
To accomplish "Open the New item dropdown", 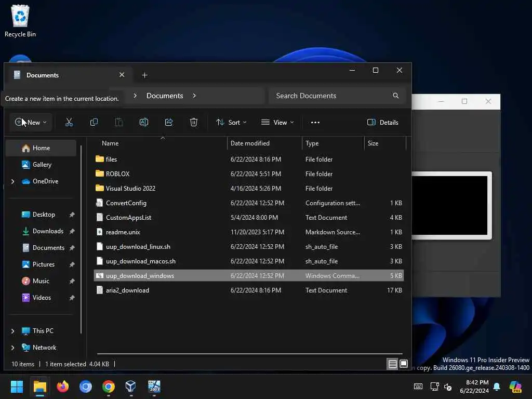I will (31, 122).
